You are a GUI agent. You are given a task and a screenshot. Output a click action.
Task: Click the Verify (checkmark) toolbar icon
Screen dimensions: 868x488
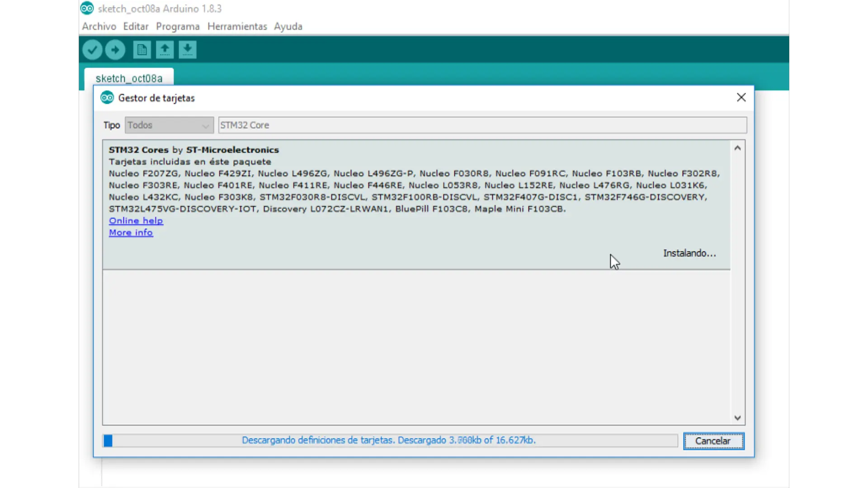click(92, 50)
